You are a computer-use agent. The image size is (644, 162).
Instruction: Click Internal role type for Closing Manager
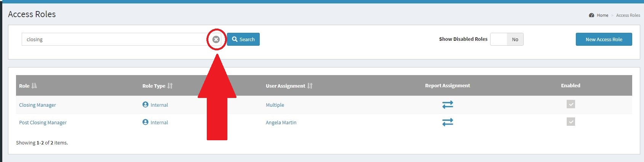point(159,105)
